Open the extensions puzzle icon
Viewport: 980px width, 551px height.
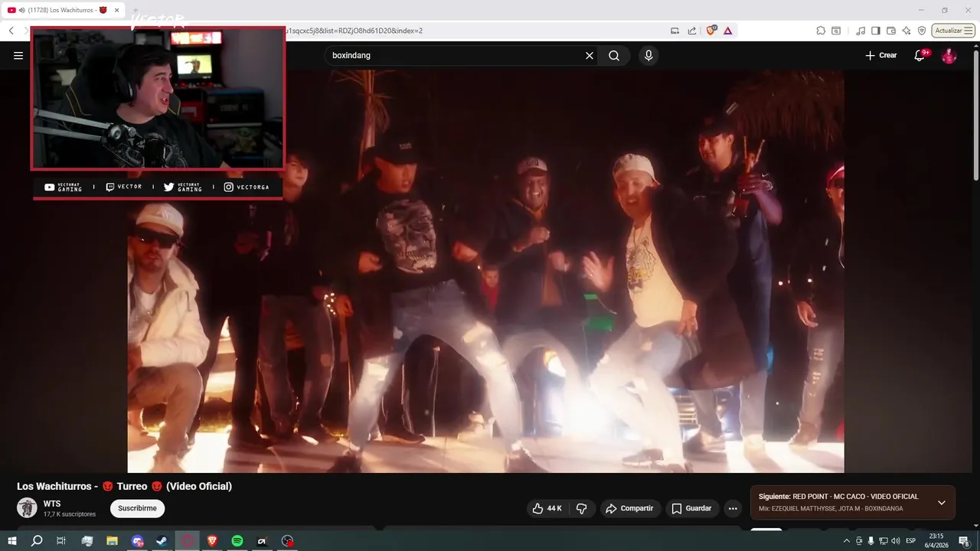point(821,31)
